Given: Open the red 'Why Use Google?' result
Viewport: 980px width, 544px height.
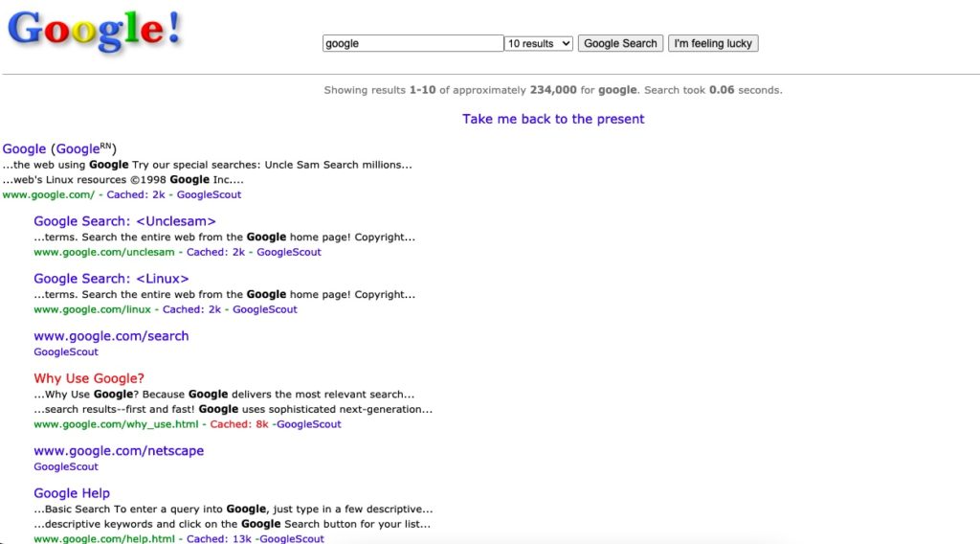Looking at the screenshot, I should coord(89,378).
